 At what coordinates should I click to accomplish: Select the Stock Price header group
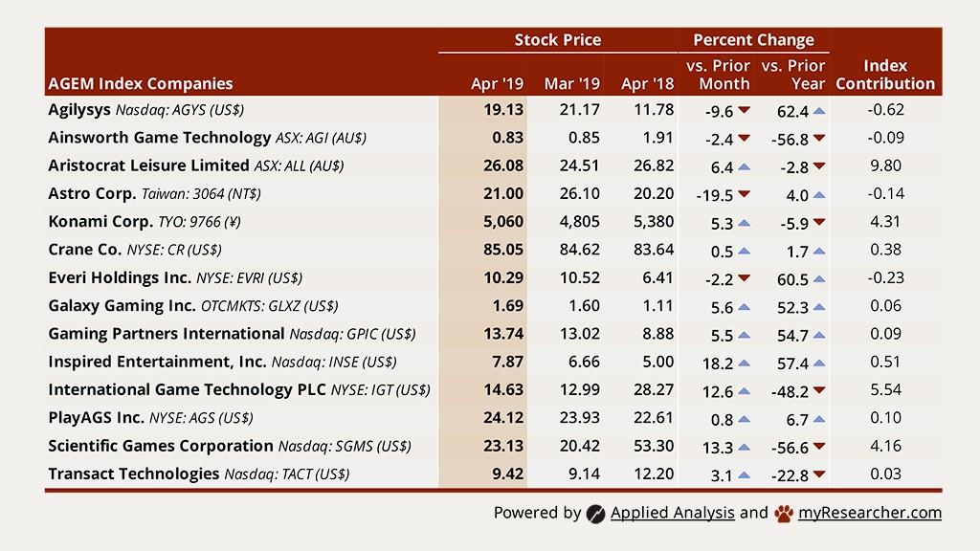click(x=558, y=40)
